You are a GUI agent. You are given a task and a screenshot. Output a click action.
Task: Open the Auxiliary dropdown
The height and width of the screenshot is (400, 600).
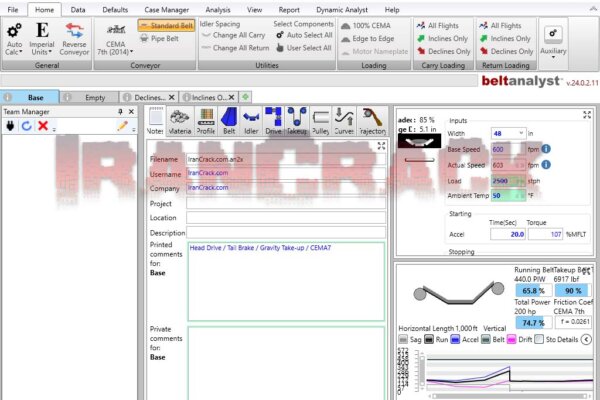(553, 42)
